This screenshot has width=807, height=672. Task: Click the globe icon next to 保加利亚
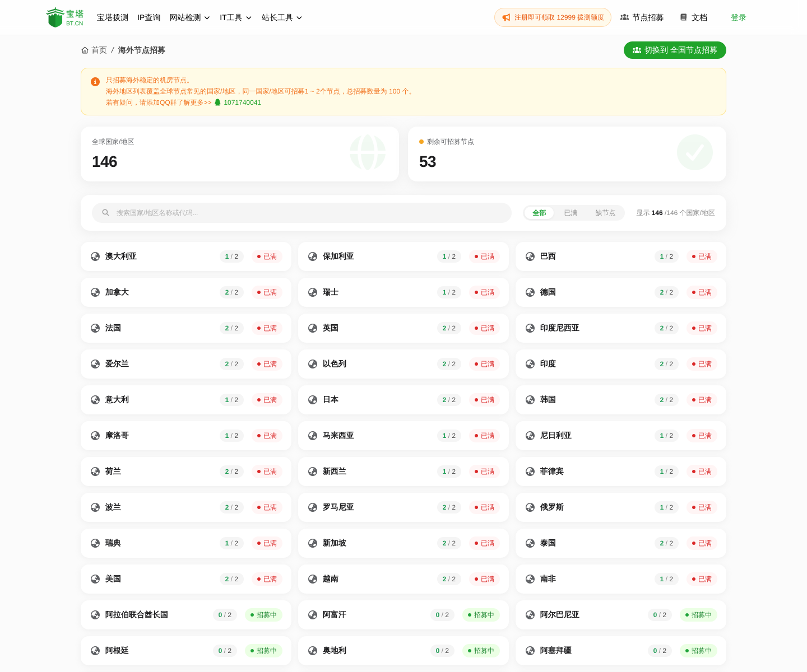[313, 256]
